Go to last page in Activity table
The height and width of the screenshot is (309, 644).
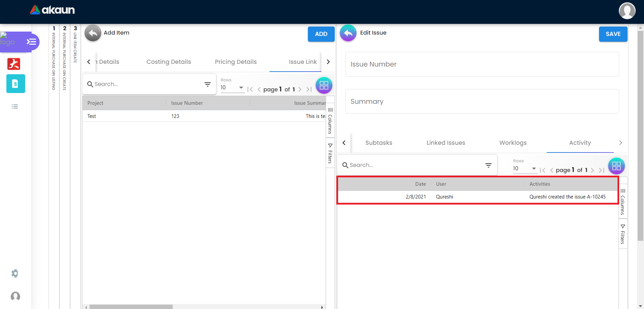tap(601, 170)
